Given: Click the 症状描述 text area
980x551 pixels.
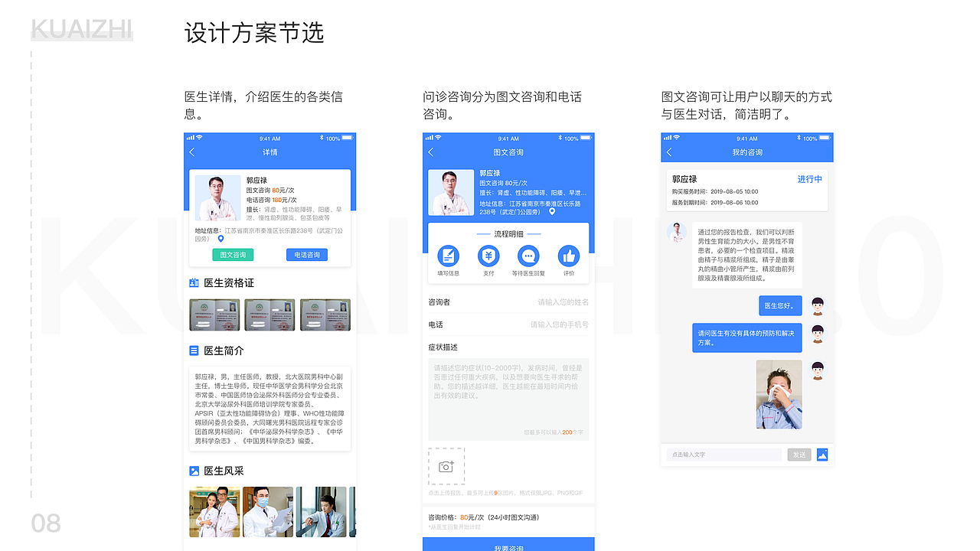Looking at the screenshot, I should 508,399.
